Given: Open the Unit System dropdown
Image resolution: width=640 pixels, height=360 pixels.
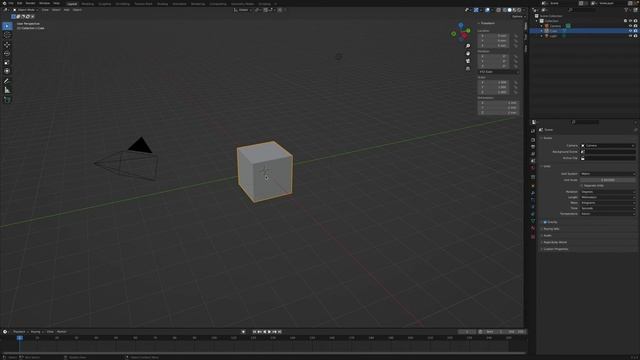Looking at the screenshot, I should tap(608, 174).
